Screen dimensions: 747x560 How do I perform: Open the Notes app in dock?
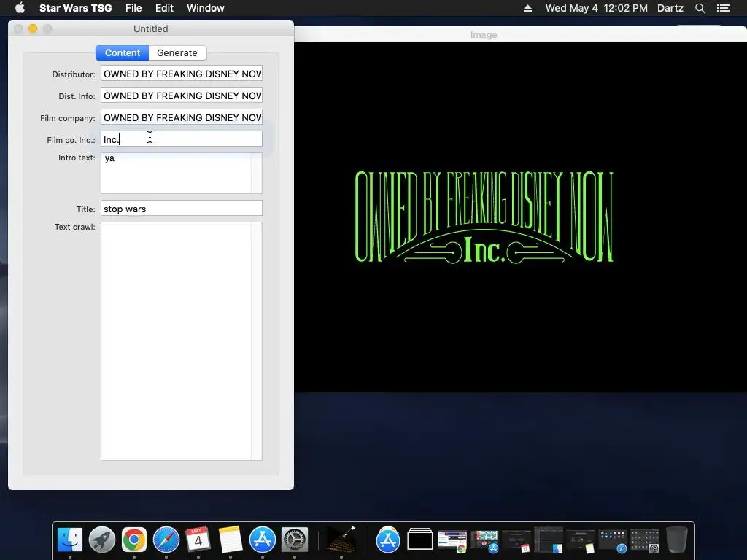(x=231, y=540)
